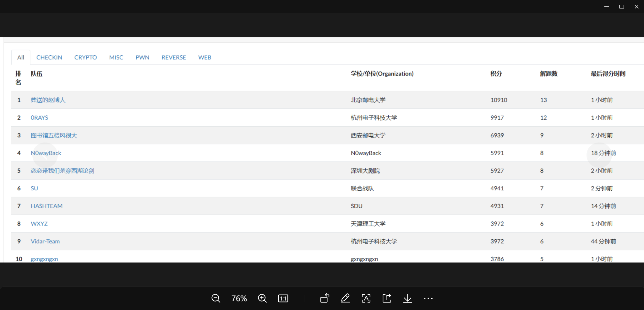
Task: Download the image with save arrow
Action: 407,298
